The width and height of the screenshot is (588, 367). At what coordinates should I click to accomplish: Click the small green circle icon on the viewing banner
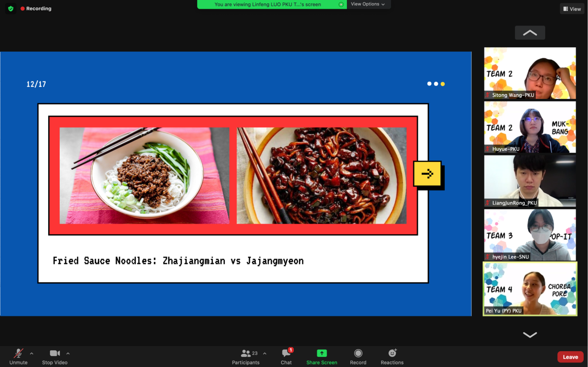coord(341,4)
